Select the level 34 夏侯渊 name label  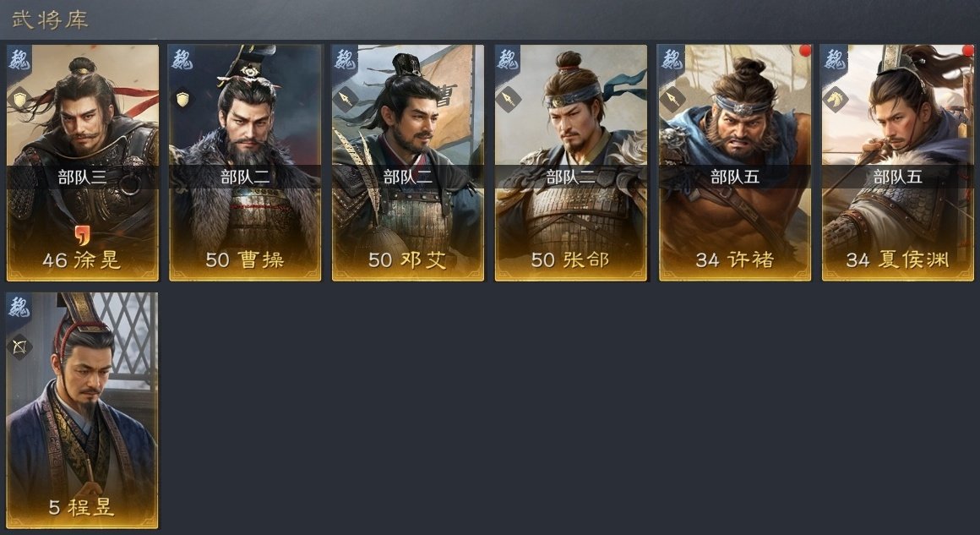tap(897, 259)
